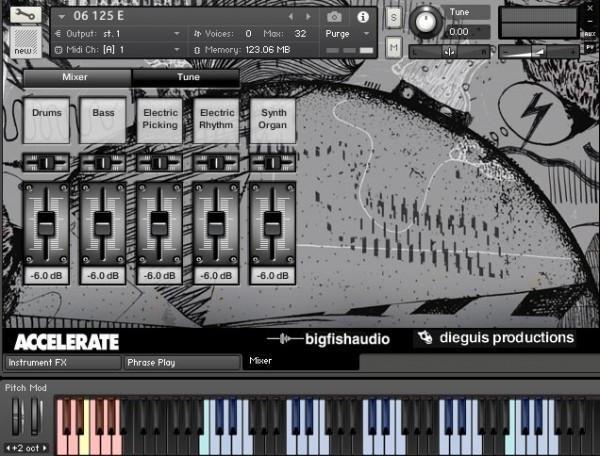Click the yellow piano key
The image size is (600, 456).
click(85, 444)
